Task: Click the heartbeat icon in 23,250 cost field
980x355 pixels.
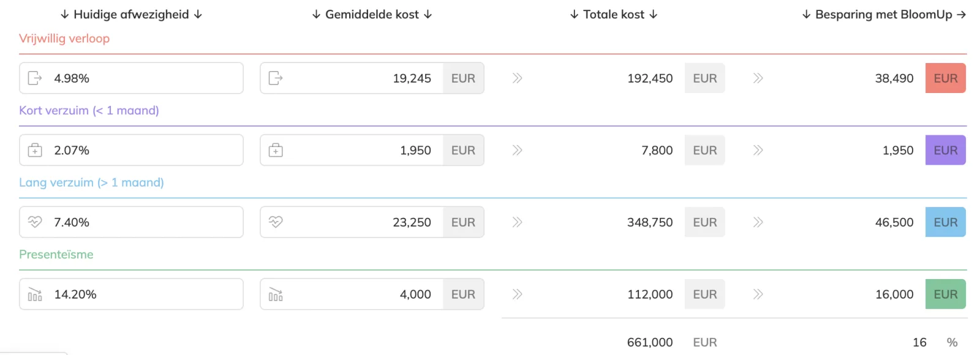Action: point(276,222)
